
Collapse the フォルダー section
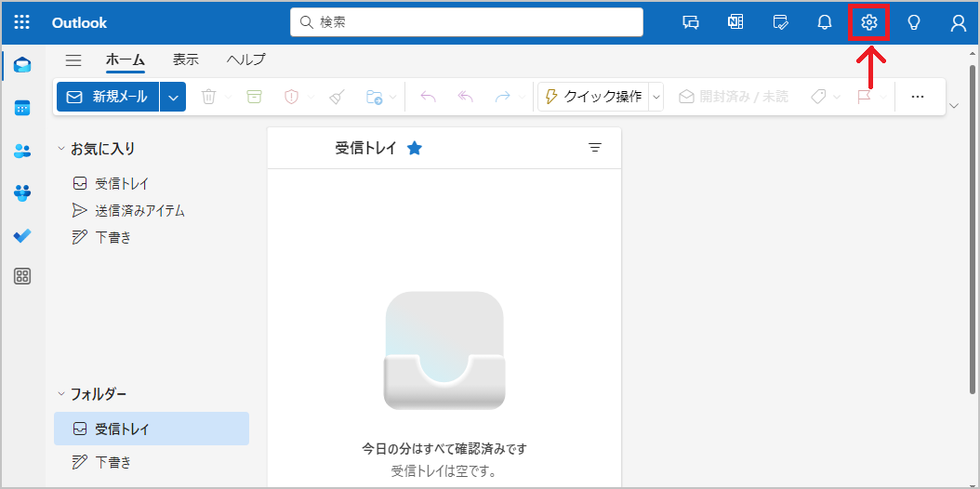click(61, 394)
